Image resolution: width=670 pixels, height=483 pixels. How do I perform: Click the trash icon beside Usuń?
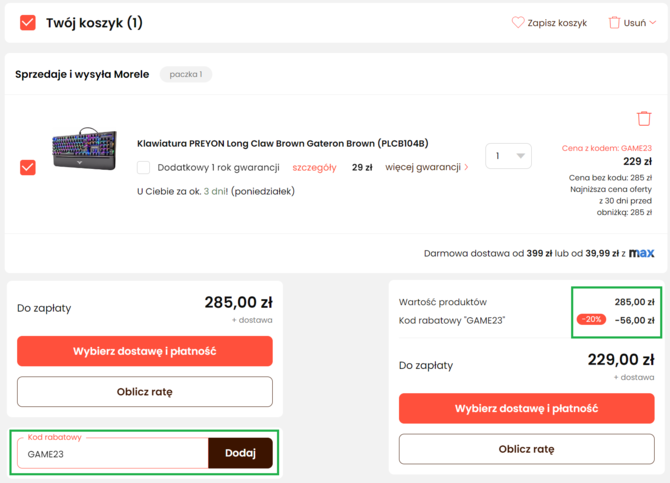[614, 23]
